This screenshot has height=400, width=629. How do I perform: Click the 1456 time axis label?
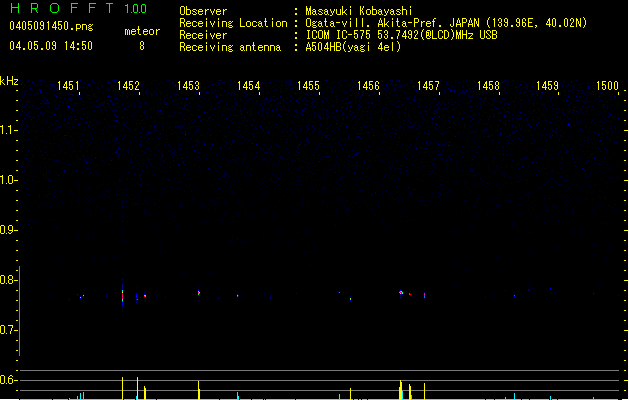pos(368,86)
